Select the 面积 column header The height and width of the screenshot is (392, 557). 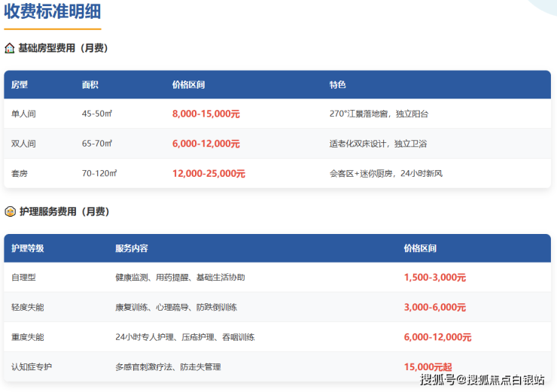click(x=90, y=85)
